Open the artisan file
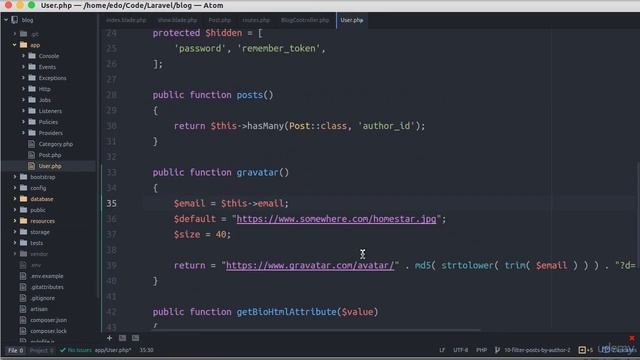The height and width of the screenshot is (360, 640). [x=39, y=309]
